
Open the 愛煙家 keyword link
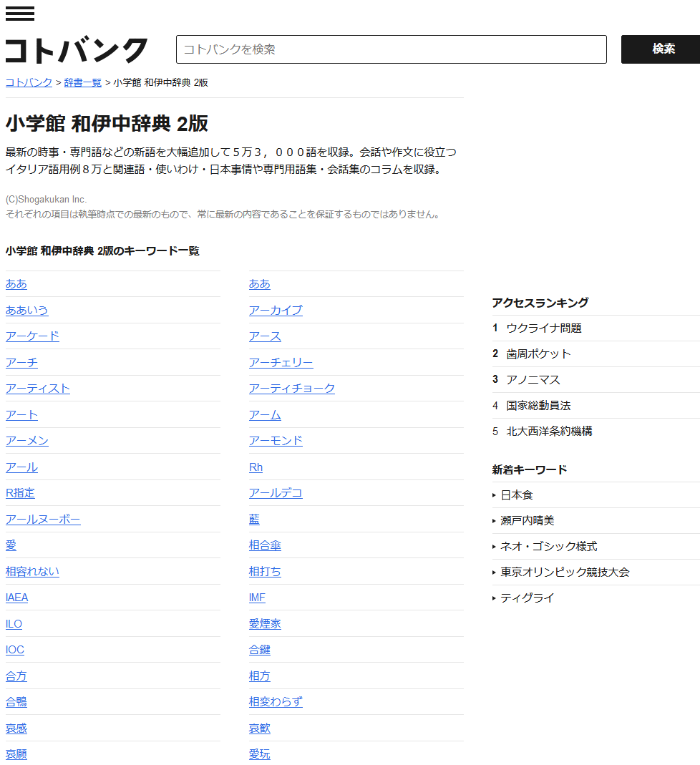[265, 623]
